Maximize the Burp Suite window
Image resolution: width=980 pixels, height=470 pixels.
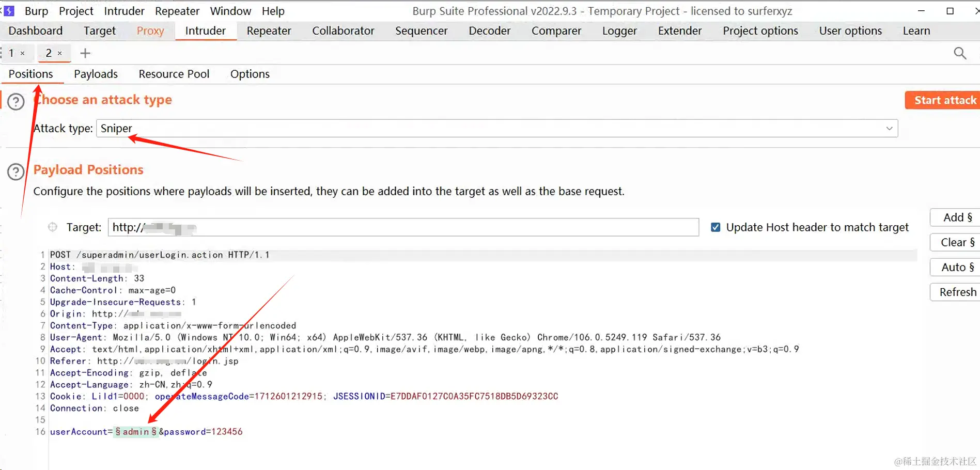[x=950, y=11]
